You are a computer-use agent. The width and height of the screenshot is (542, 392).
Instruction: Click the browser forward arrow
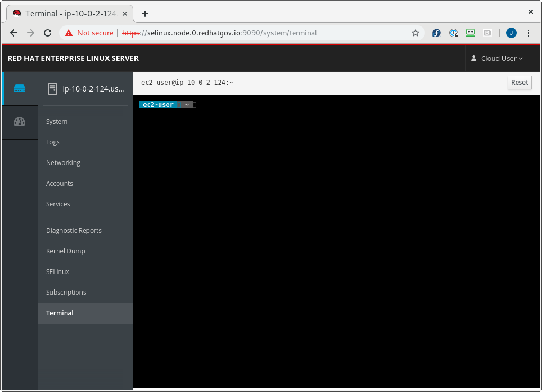coord(31,33)
